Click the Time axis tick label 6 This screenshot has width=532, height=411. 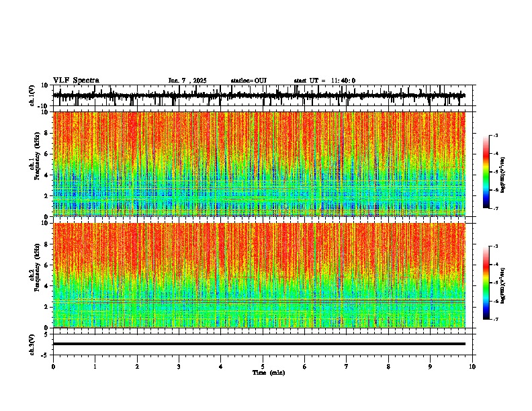click(304, 367)
